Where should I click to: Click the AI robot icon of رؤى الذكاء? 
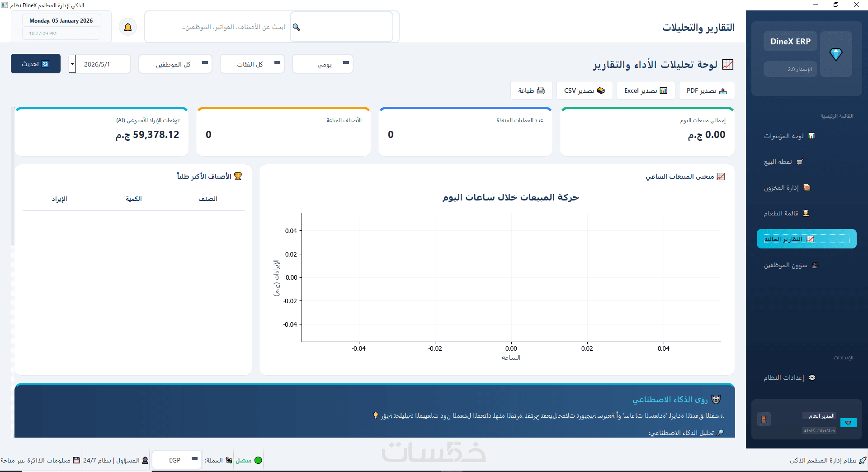click(x=716, y=399)
